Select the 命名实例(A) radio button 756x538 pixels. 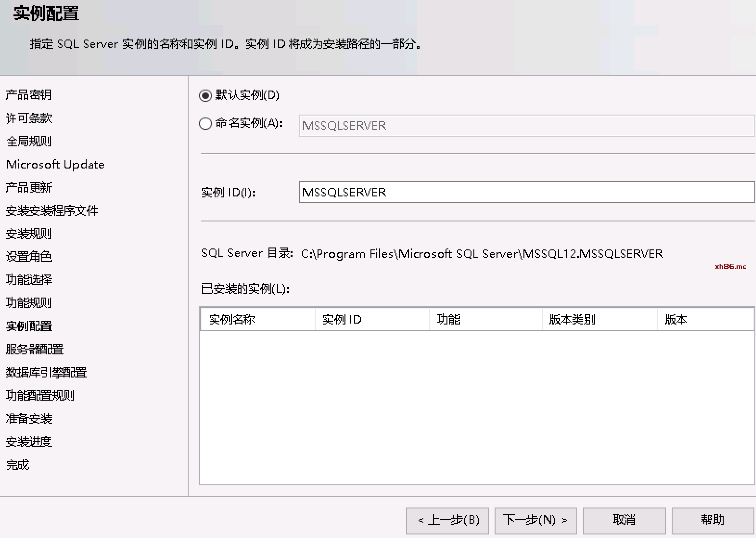click(205, 124)
